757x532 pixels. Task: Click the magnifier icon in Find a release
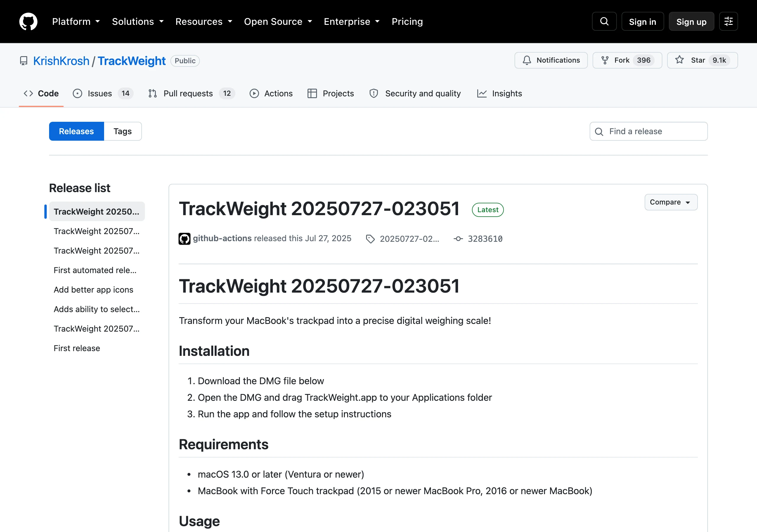click(x=599, y=132)
